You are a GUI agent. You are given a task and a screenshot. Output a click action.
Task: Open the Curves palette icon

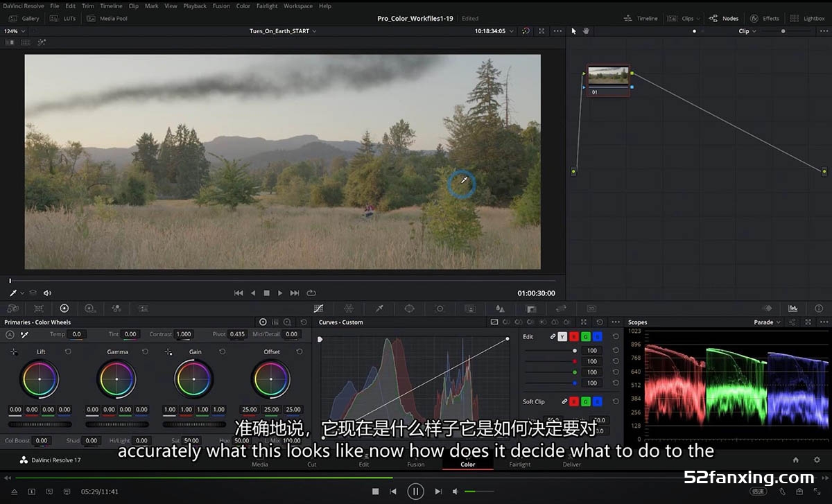tap(318, 309)
